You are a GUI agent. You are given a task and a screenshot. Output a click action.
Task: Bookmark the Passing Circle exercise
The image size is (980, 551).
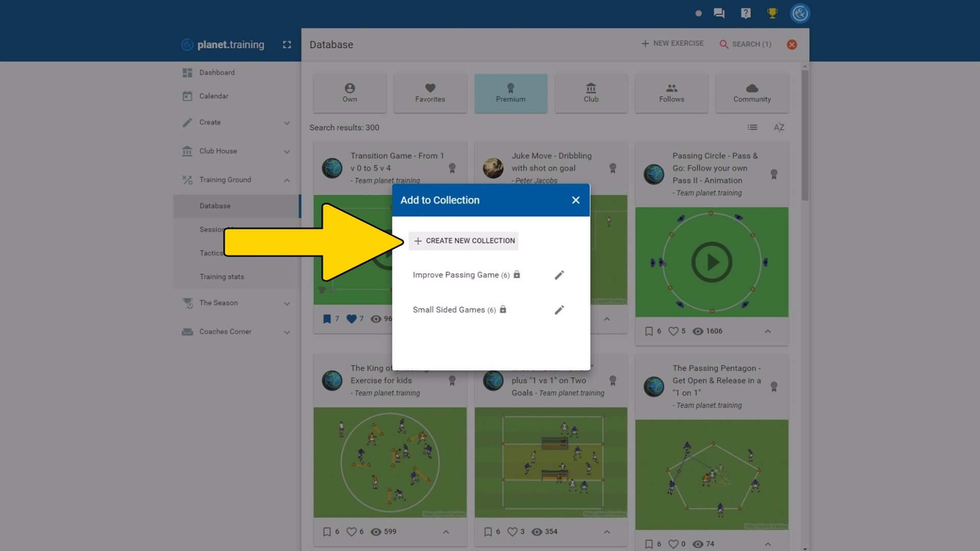(649, 331)
